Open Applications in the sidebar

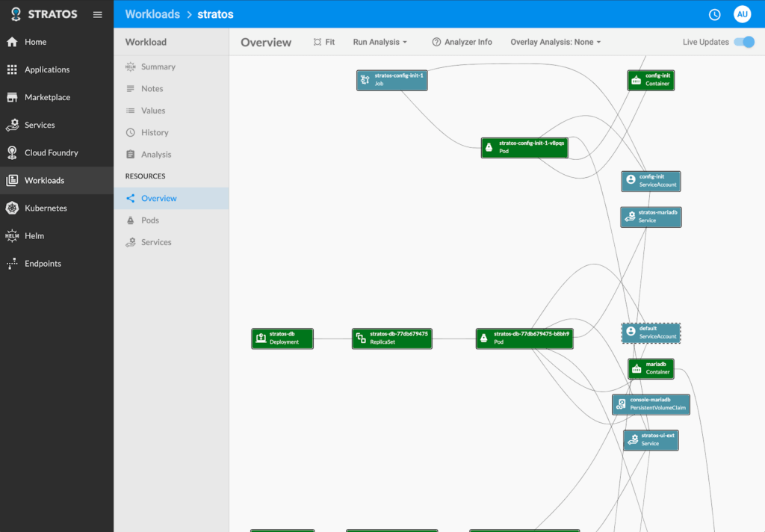click(x=57, y=69)
